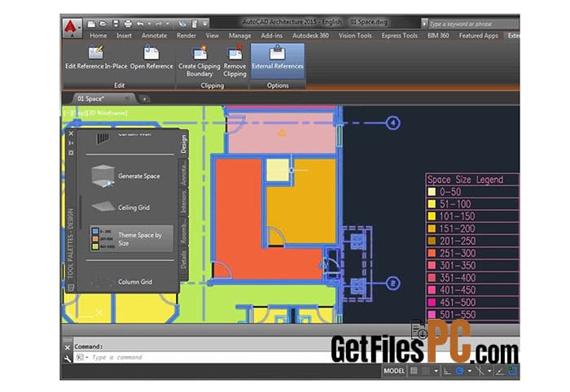
Task: Open the Featured Apps ribbon tab
Action: [479, 36]
